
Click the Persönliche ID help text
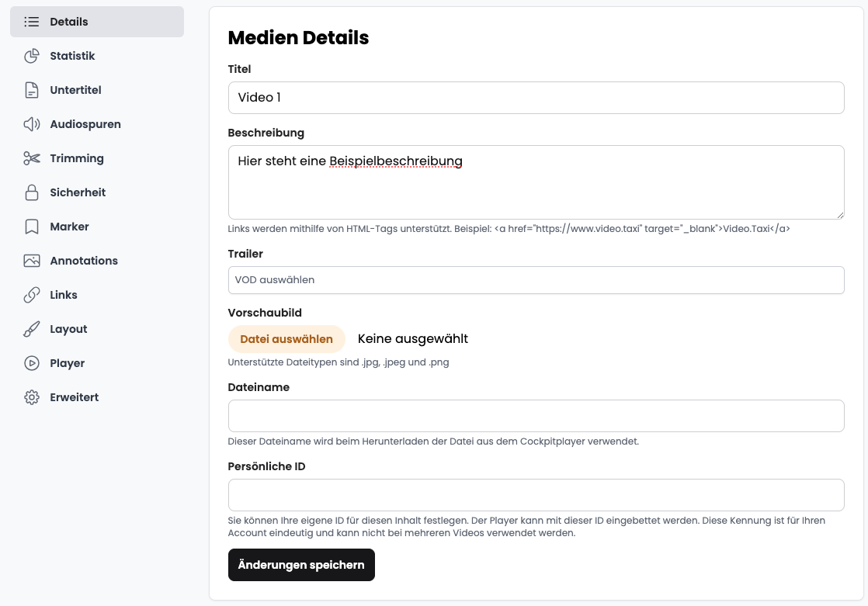pos(526,527)
